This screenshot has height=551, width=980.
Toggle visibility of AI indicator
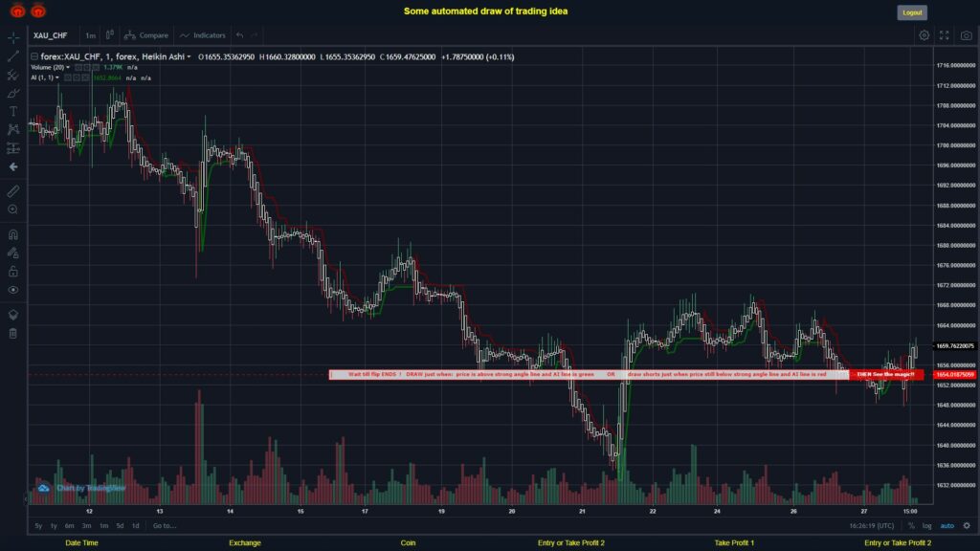pyautogui.click(x=68, y=78)
